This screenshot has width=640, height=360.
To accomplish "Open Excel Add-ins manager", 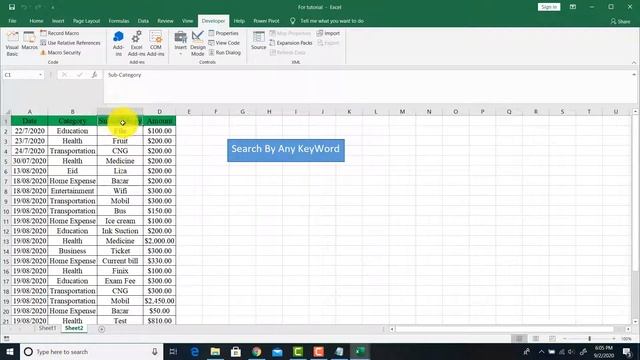I will pos(136,43).
